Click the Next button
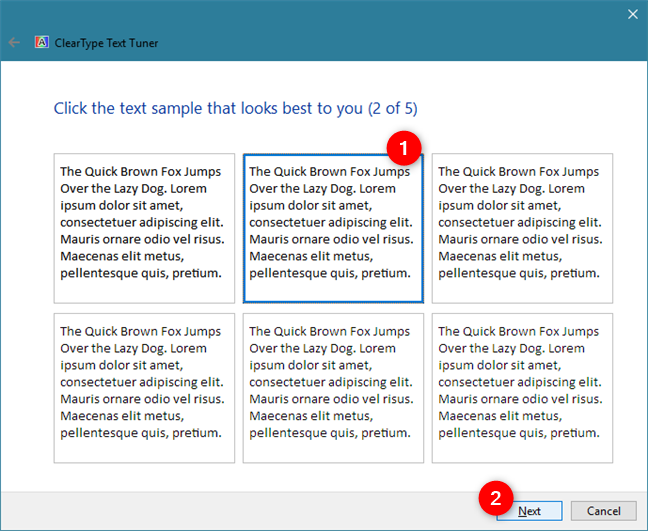Image resolution: width=648 pixels, height=531 pixels. [x=529, y=511]
